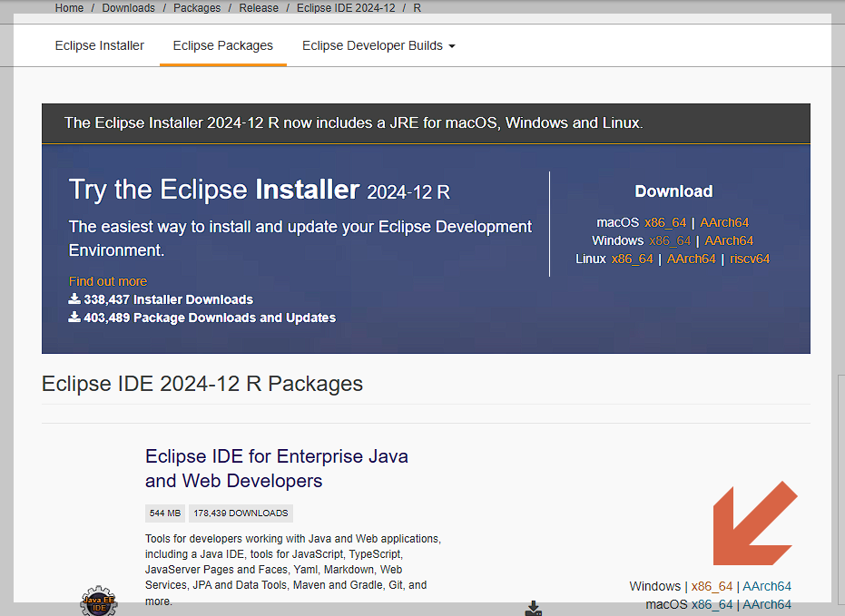Expand the Eclipse Developer Builds dropdown
845x616 pixels.
[378, 45]
